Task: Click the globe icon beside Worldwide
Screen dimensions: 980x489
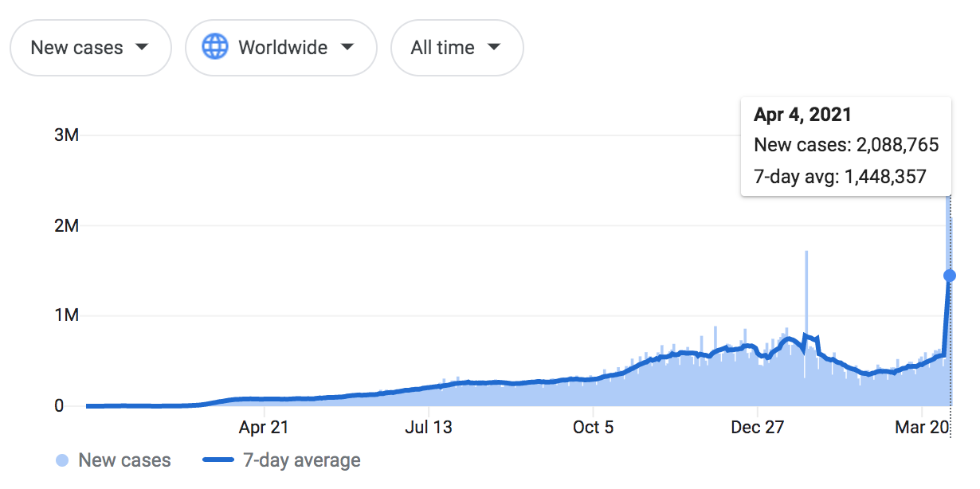Action: [215, 47]
